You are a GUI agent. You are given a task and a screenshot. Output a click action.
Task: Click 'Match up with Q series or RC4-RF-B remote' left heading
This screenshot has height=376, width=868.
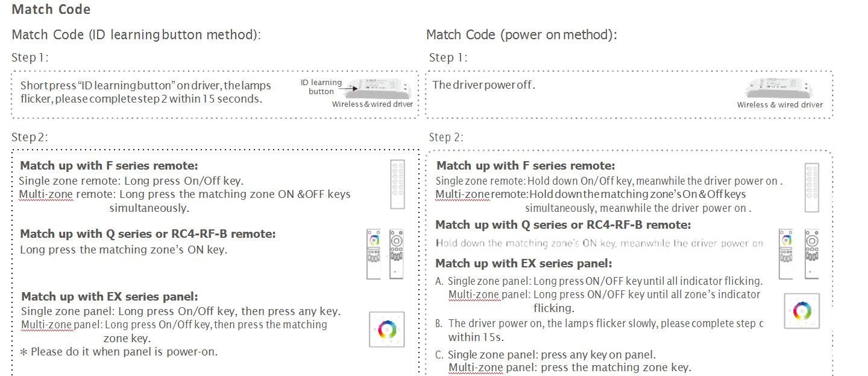148,234
